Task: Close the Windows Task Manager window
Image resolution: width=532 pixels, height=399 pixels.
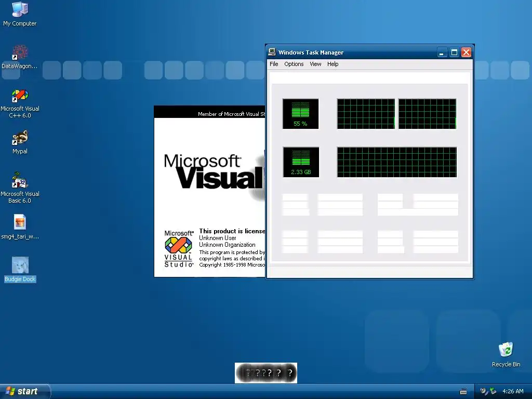Action: coord(466,52)
